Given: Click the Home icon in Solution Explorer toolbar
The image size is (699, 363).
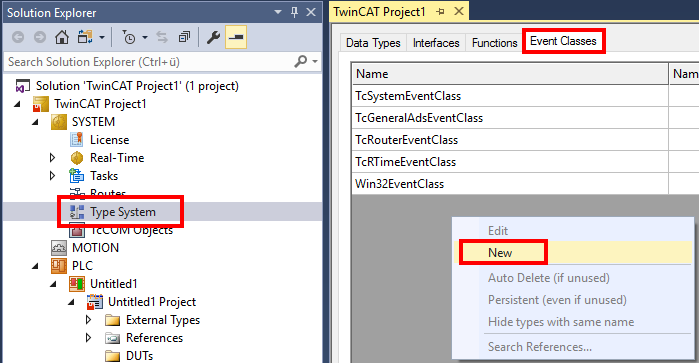Looking at the screenshot, I should coord(62,37).
